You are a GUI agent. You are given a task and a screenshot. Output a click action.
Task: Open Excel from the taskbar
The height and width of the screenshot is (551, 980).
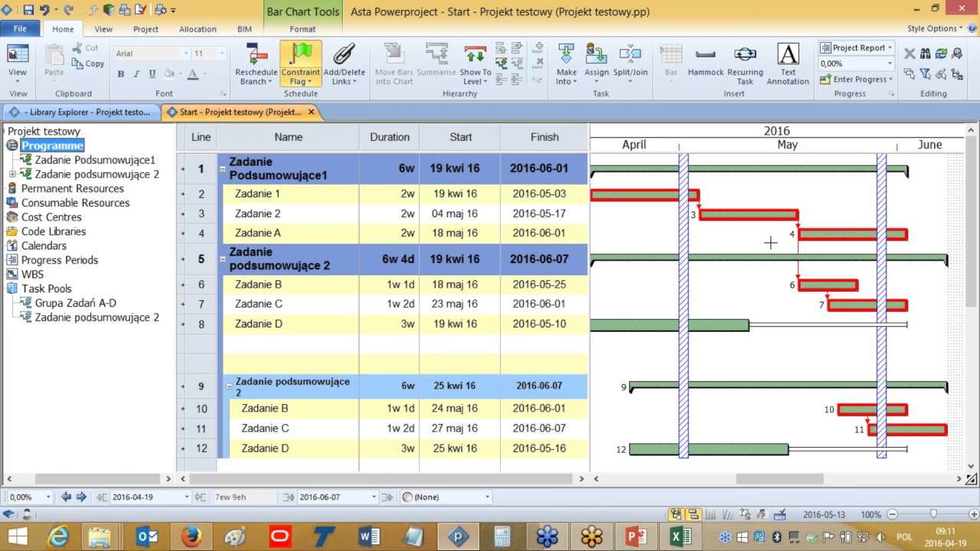click(681, 536)
